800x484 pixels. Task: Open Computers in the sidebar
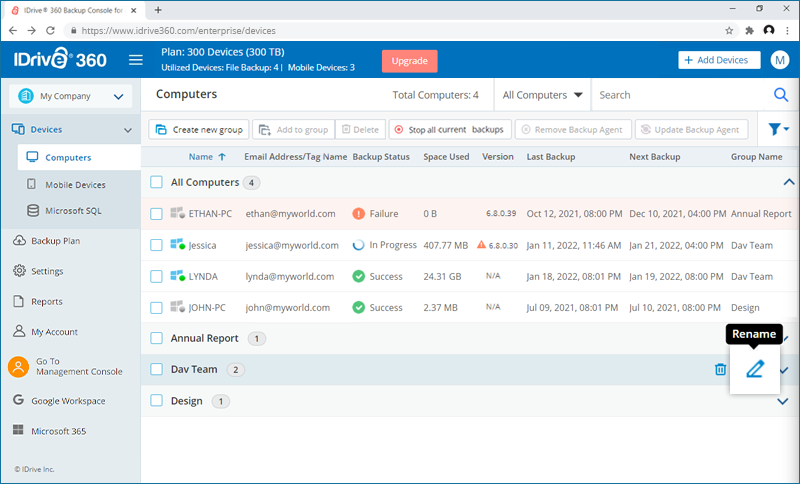[x=79, y=157]
